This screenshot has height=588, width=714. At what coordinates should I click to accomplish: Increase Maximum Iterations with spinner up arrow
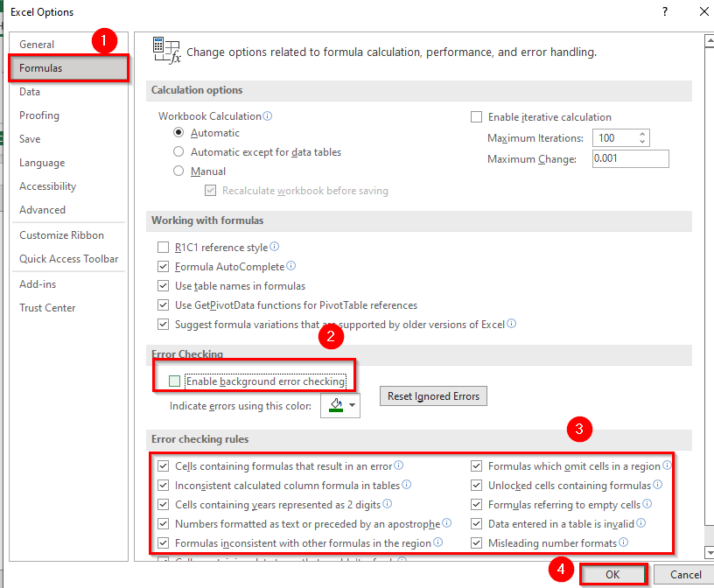coord(642,134)
